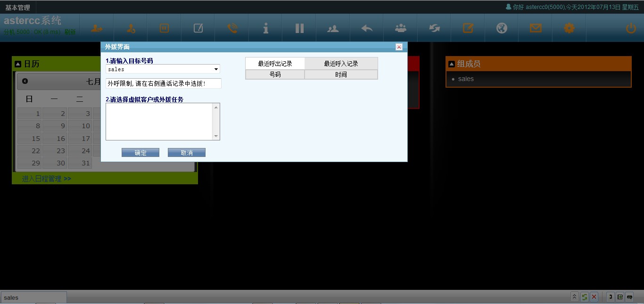The image size is (644, 304).
Task: Collapse the 日历 calendar panel
Action: coord(18,64)
